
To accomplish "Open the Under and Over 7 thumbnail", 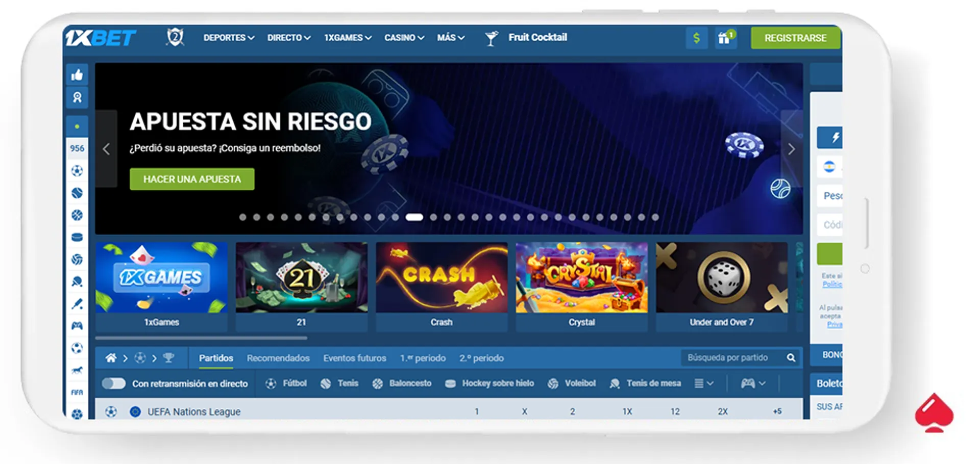I will (x=722, y=287).
